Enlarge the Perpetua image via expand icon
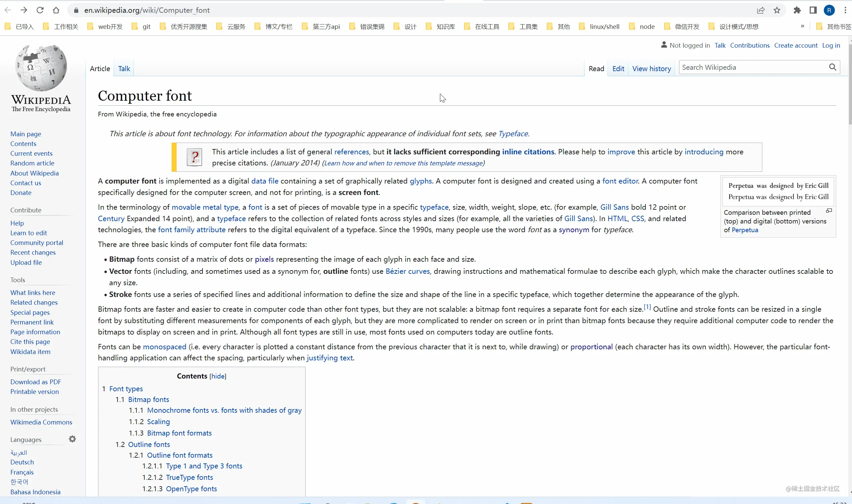This screenshot has width=852, height=504. [829, 211]
